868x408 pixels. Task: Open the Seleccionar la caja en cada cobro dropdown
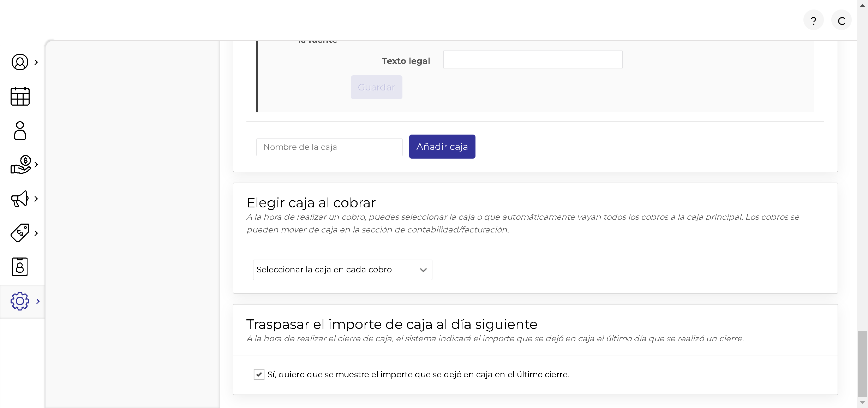pyautogui.click(x=342, y=270)
